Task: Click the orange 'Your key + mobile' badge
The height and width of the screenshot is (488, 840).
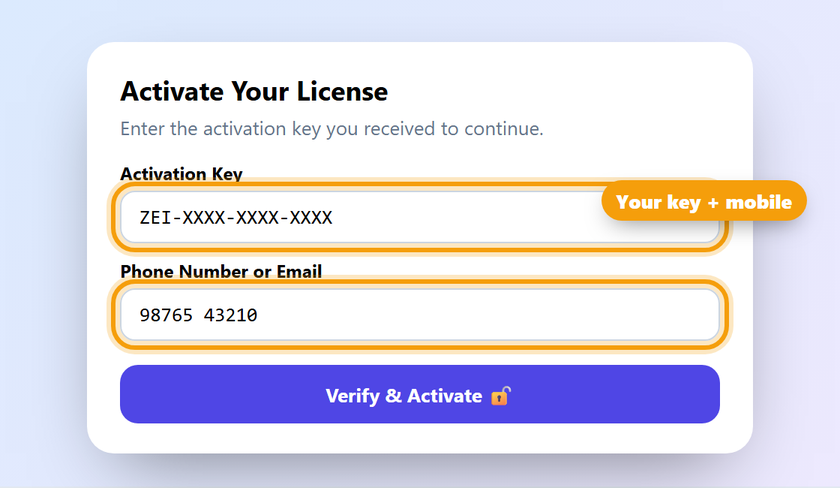Action: (704, 201)
